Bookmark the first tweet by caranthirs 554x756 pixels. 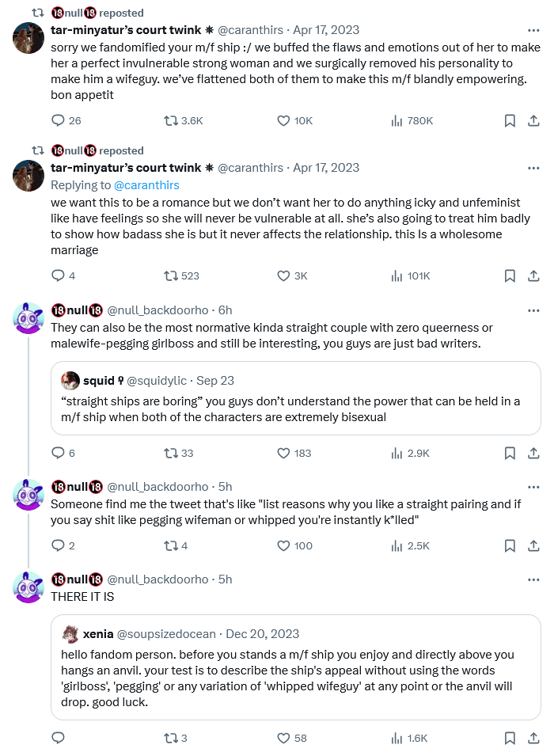[510, 121]
